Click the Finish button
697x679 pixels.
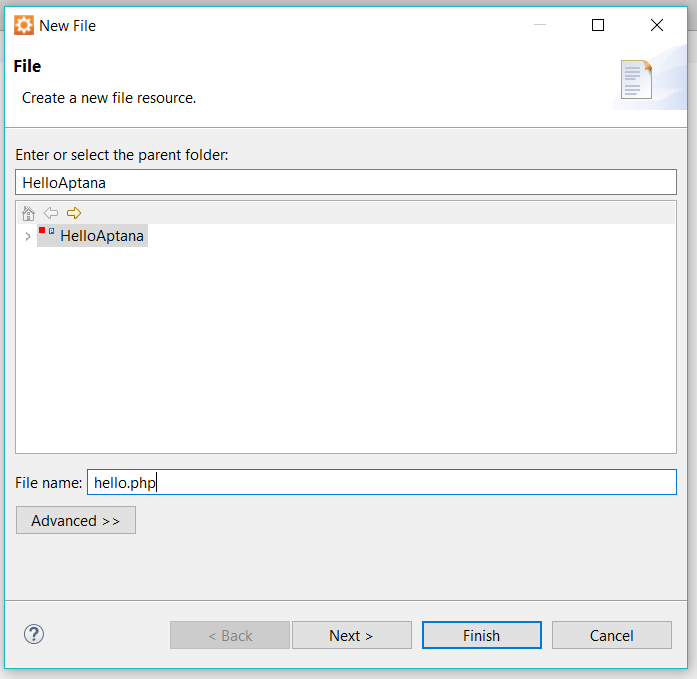click(x=482, y=635)
